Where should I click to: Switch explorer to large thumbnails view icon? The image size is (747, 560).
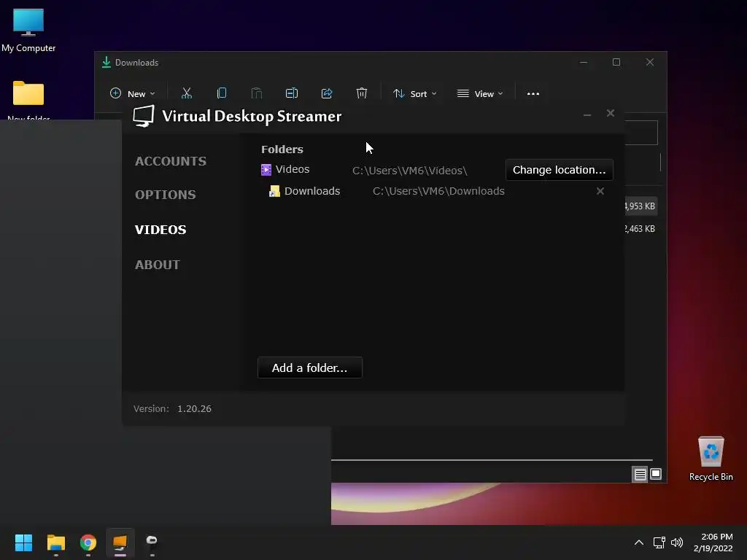coord(656,474)
